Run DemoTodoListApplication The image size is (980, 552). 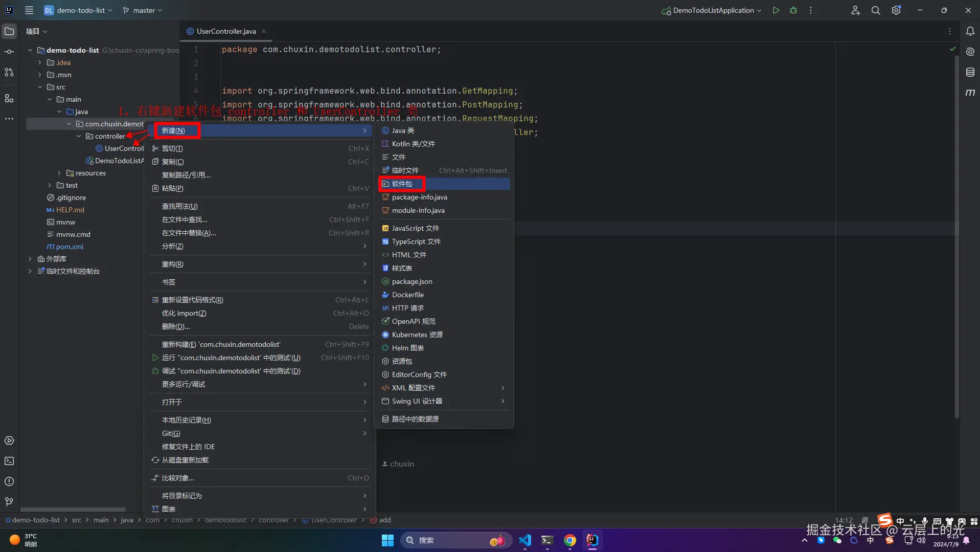tap(776, 10)
